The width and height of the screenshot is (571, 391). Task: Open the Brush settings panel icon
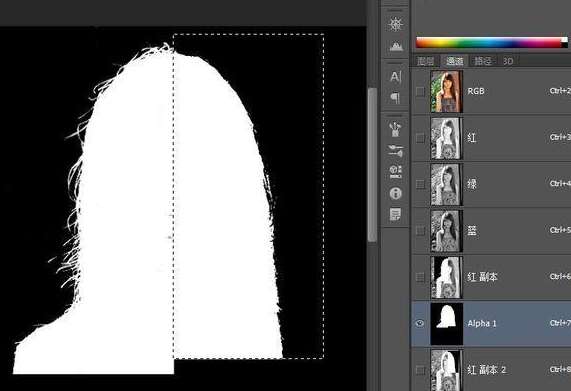click(395, 151)
